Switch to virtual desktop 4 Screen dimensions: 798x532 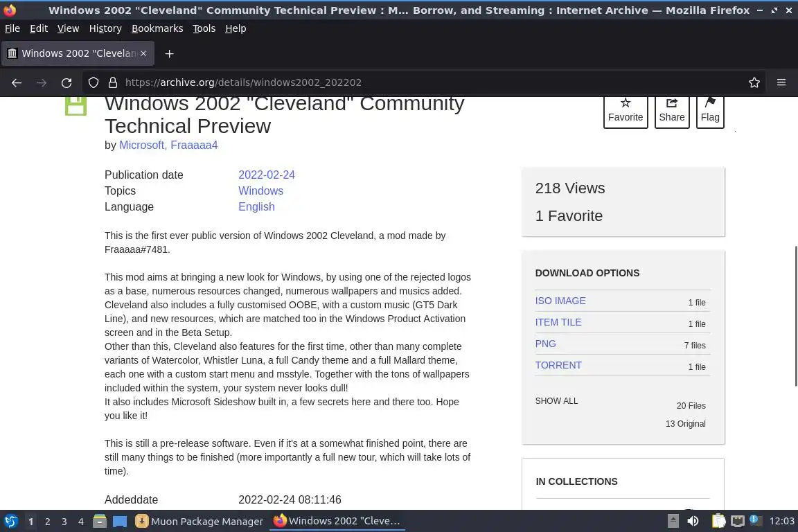tap(81, 522)
